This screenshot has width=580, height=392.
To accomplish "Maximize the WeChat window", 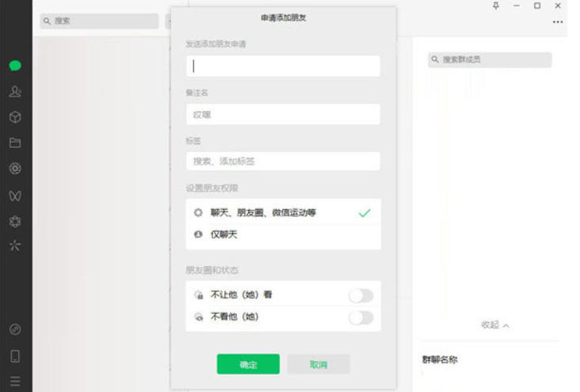I will tap(537, 6).
